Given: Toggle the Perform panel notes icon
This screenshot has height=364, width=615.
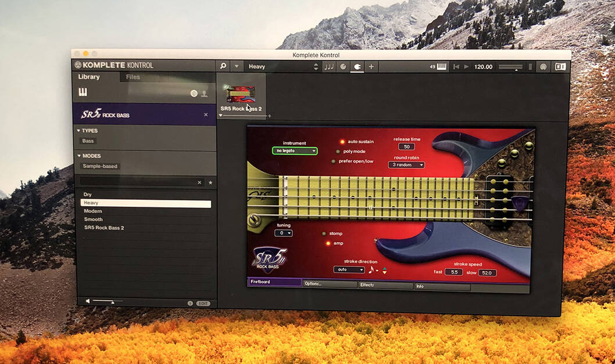Looking at the screenshot, I should point(328,67).
